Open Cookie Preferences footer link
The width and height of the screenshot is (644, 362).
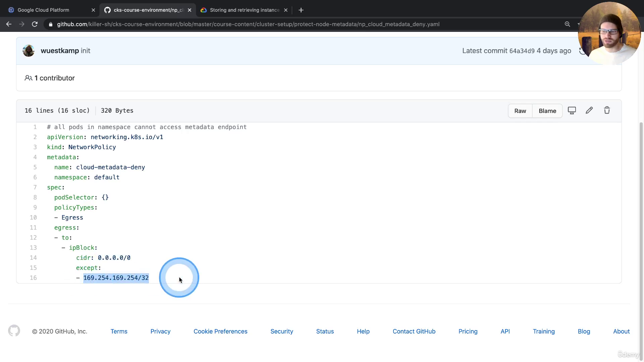coord(220,331)
